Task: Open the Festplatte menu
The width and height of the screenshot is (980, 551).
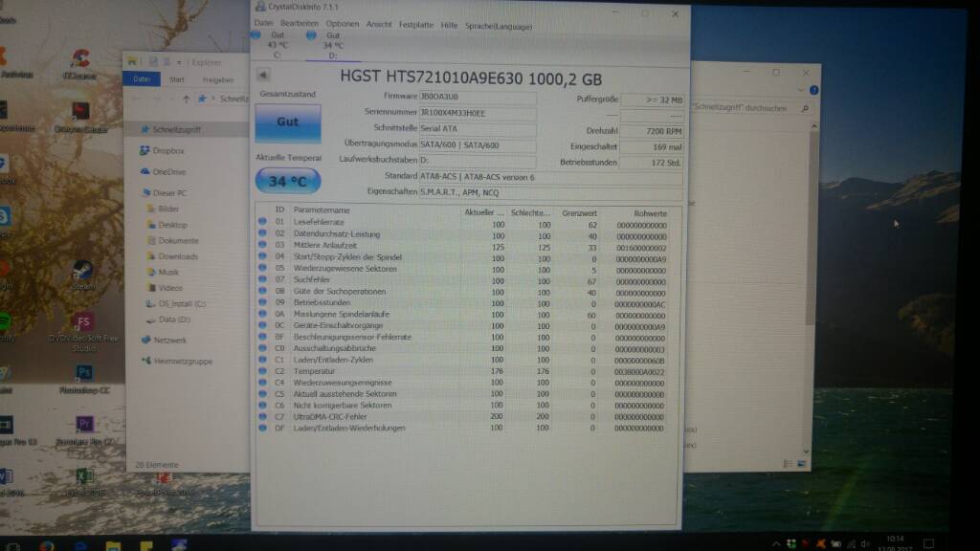Action: coord(416,25)
